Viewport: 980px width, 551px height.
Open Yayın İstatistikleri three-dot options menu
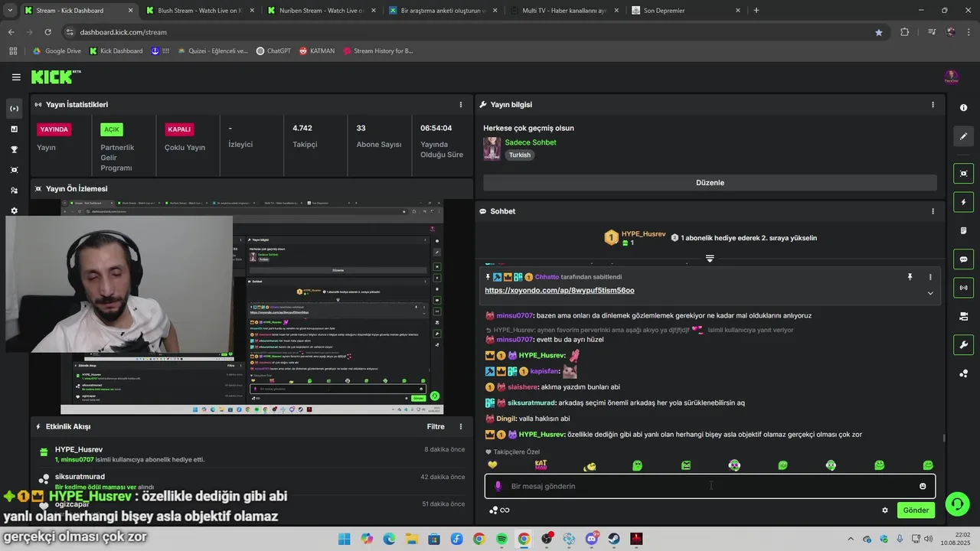coord(460,105)
